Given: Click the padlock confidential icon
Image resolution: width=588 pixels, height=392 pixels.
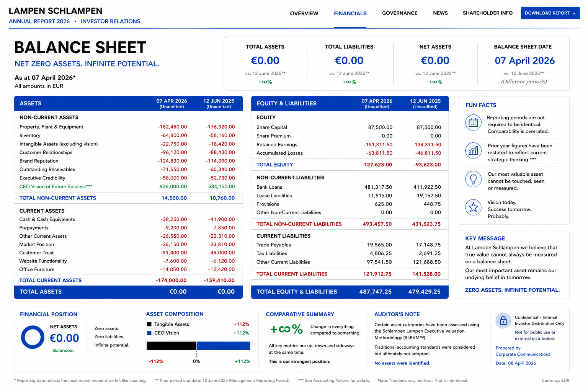Looking at the screenshot, I should (503, 320).
